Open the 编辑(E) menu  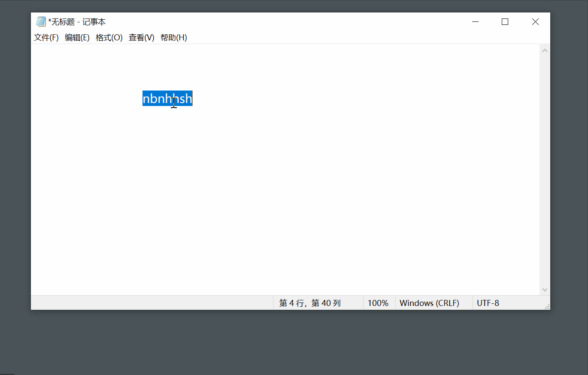pos(78,38)
